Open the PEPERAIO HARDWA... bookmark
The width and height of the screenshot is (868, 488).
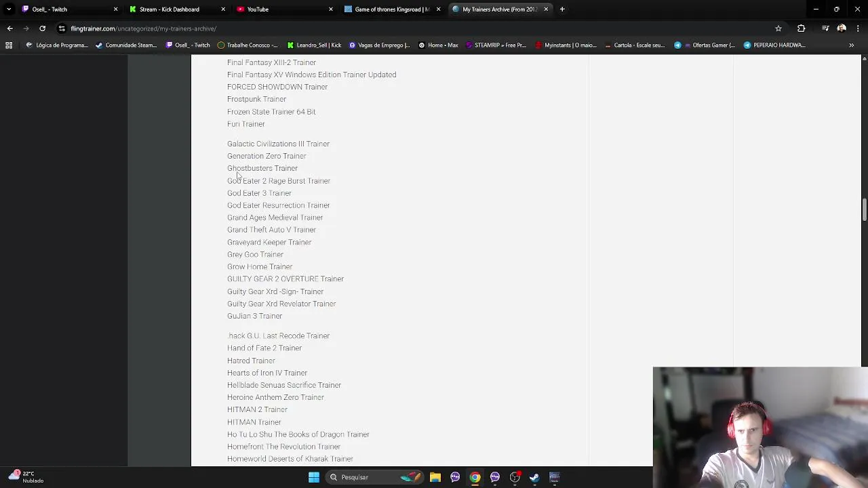point(774,45)
